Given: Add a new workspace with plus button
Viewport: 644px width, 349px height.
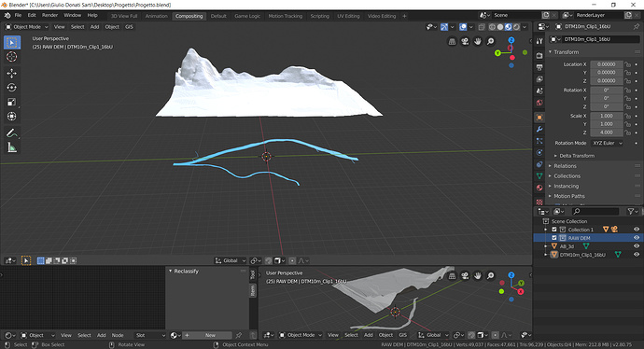Looking at the screenshot, I should 404,16.
